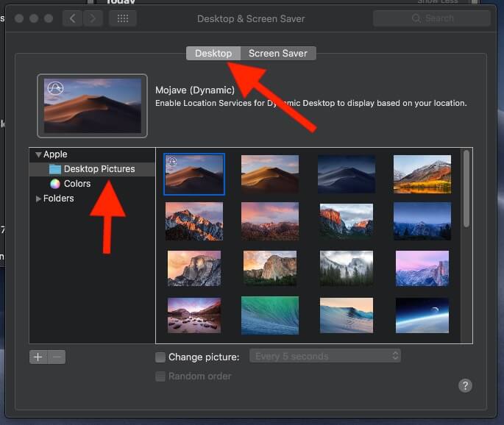Choose the El Capitan red cliff thumbnail

tap(347, 221)
